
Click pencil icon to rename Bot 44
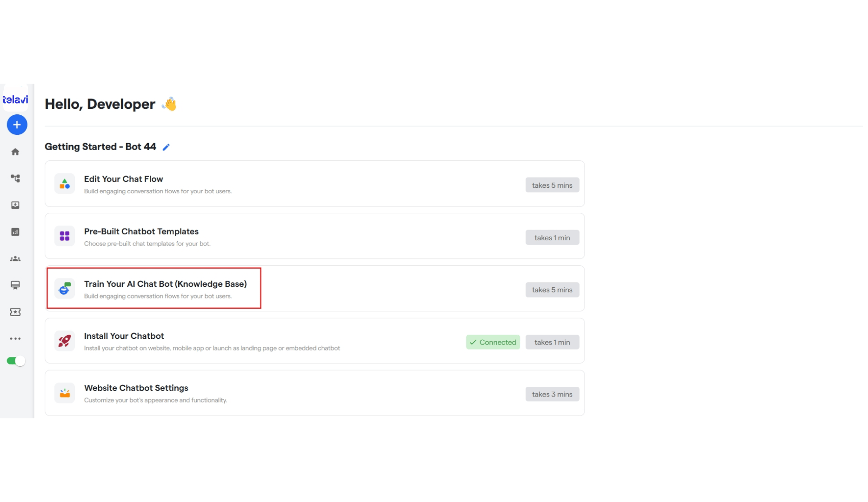(166, 147)
